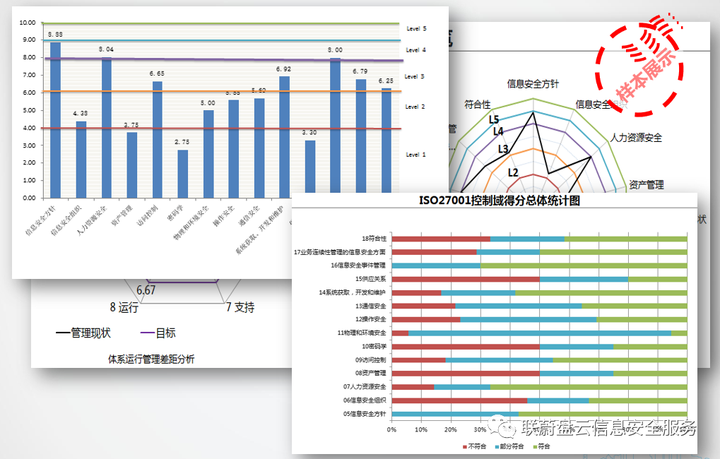720x459 pixels.
Task: Click the red segment of the 06信息安全组织 bar
Action: pos(460,401)
